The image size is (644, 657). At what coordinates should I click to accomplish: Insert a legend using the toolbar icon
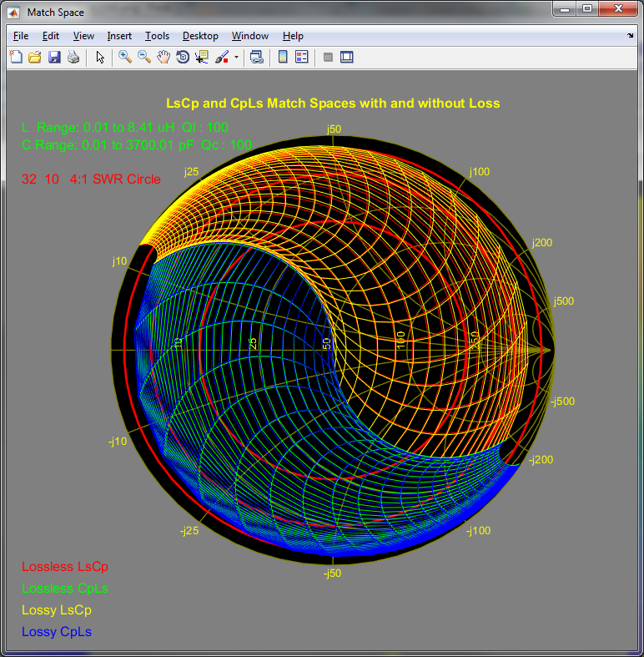point(301,57)
